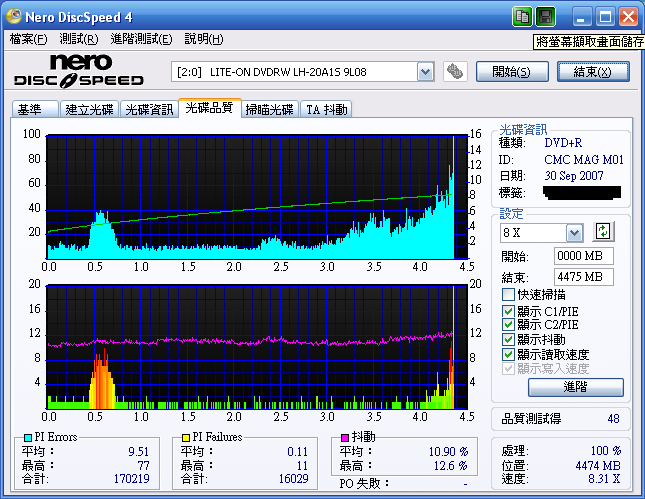The width and height of the screenshot is (645, 499).
Task: Click the magenta jitter legend swatch
Action: point(345,437)
